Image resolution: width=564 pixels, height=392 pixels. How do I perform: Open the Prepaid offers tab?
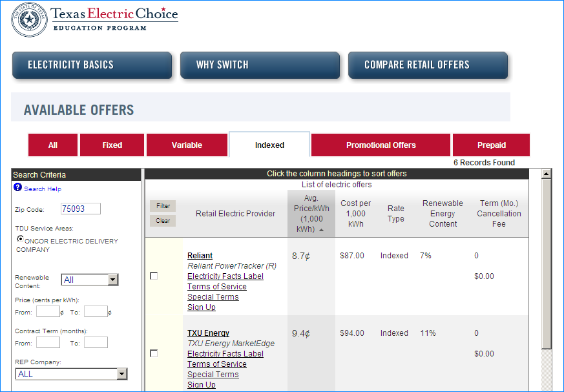click(x=492, y=145)
